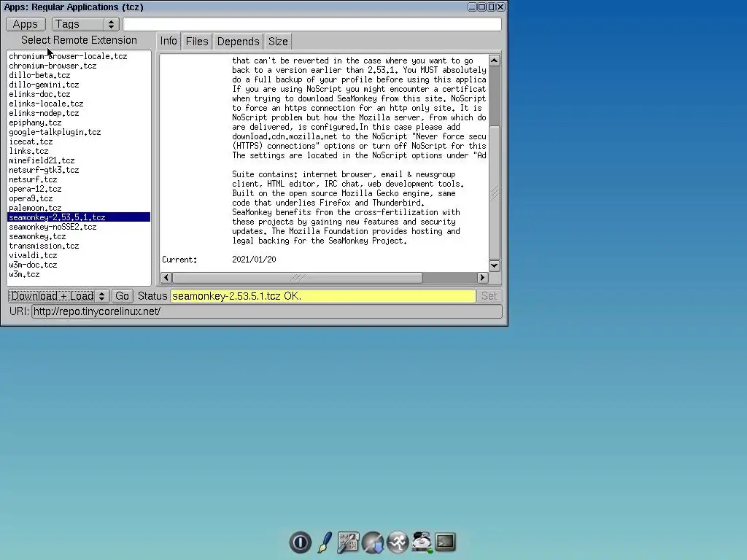Click the Exit power icon in dock
This screenshot has width=747, height=560.
point(300,542)
